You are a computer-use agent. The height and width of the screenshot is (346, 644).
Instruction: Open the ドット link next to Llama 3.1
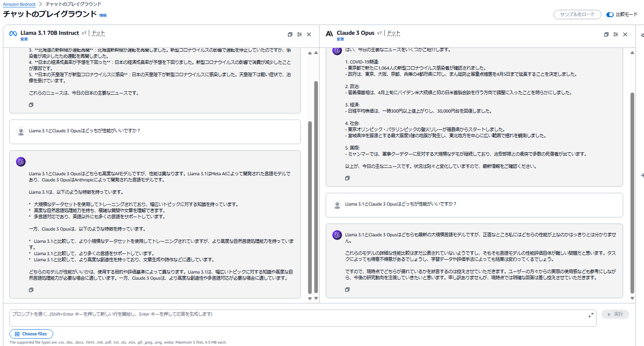tap(99, 33)
